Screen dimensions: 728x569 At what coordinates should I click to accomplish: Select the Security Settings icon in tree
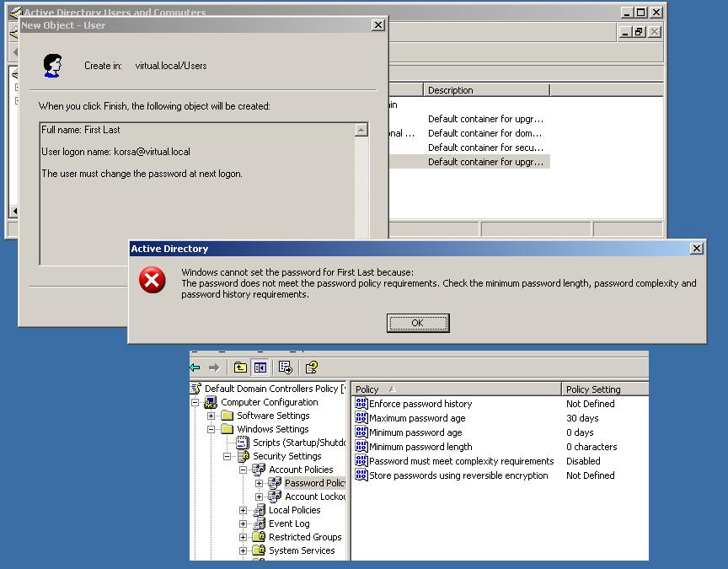(244, 456)
